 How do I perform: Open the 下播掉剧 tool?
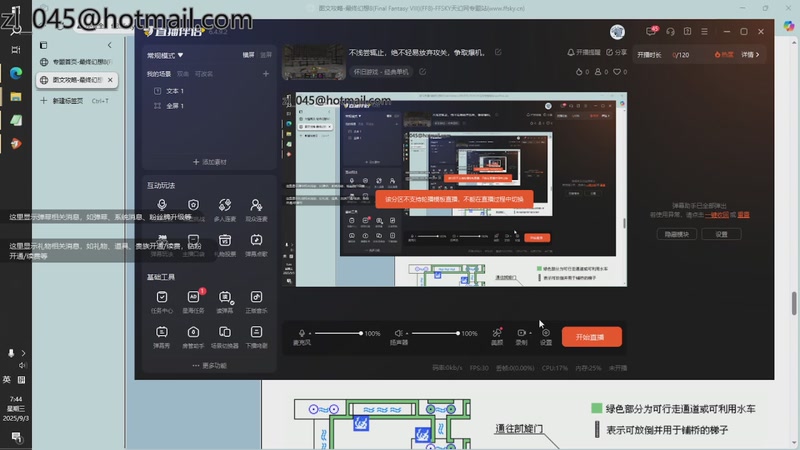256,337
